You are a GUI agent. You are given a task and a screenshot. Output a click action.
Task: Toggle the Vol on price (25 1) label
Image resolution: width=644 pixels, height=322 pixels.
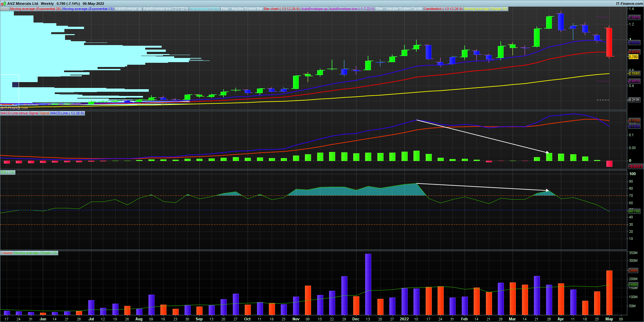tap(204, 9)
